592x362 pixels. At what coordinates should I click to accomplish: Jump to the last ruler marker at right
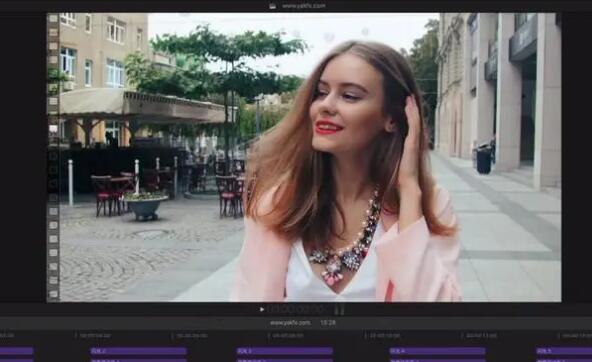pos(575,335)
